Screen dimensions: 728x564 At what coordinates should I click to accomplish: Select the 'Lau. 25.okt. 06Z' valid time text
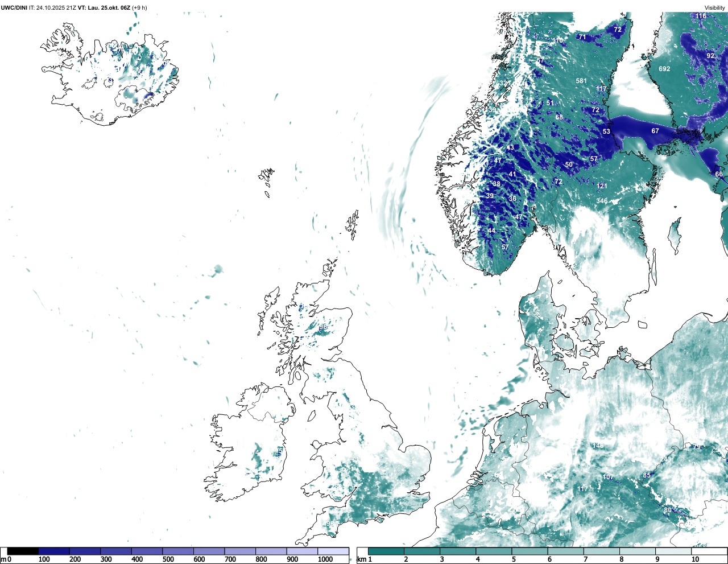109,8
